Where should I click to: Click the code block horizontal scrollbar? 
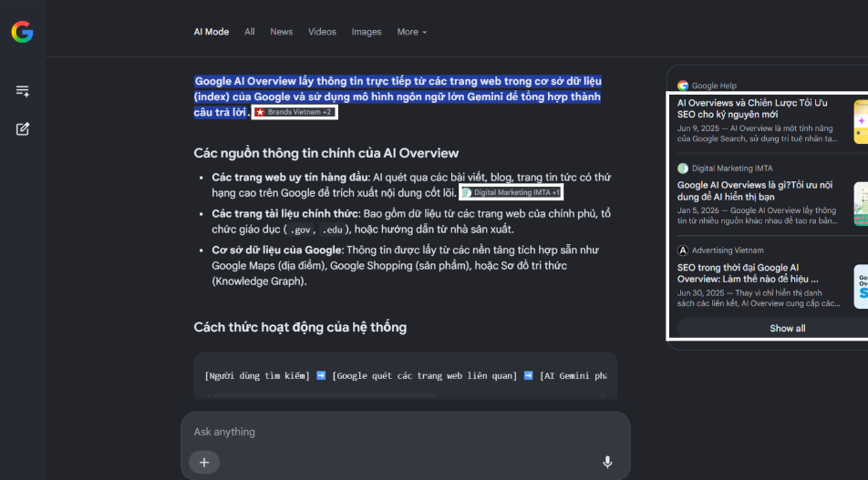pos(325,396)
